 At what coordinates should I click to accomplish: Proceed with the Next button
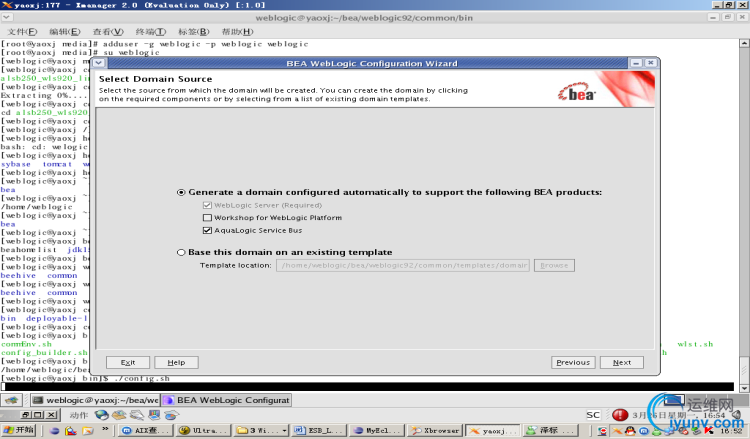pos(622,362)
